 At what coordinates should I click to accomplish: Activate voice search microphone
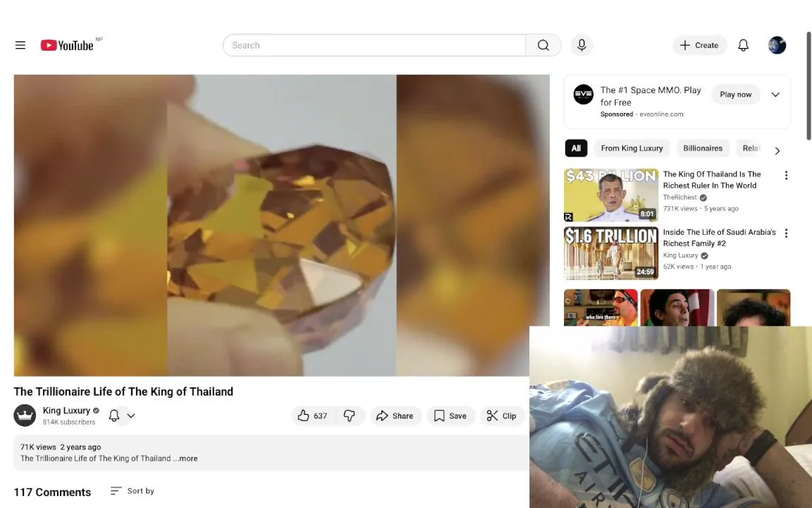tap(582, 45)
